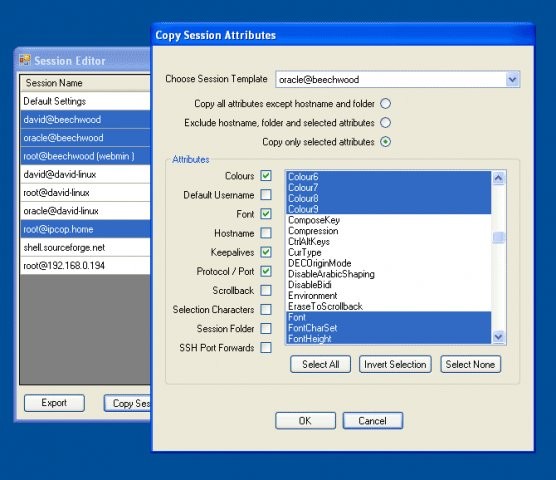Select DisableArabicShaping in the attribute list
Screen dimensions: 556x480
[x=388, y=274]
